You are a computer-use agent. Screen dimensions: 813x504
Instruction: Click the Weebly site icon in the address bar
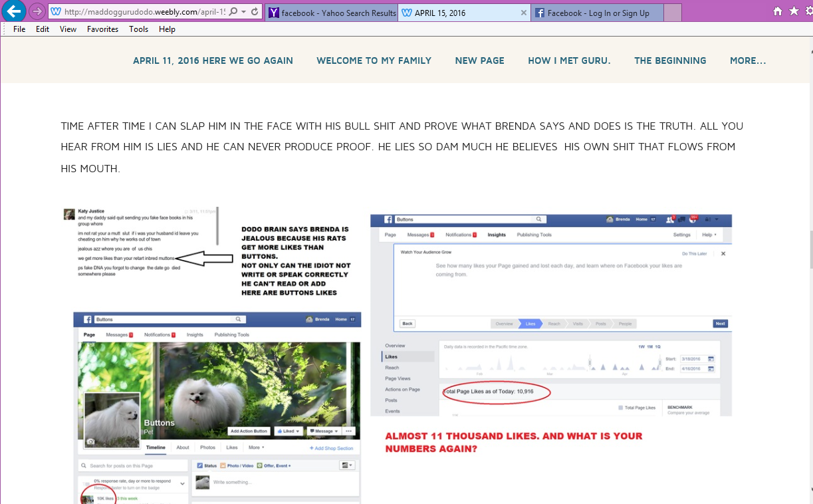[57, 12]
